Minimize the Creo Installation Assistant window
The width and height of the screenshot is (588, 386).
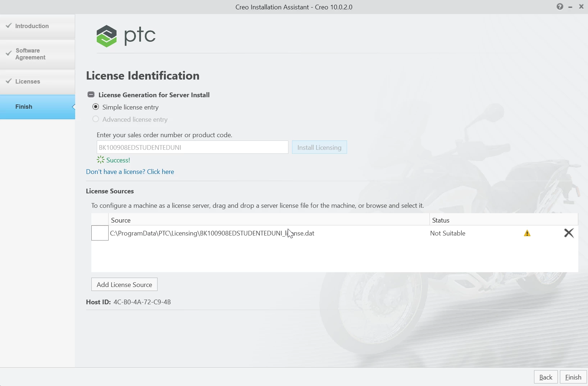(570, 7)
